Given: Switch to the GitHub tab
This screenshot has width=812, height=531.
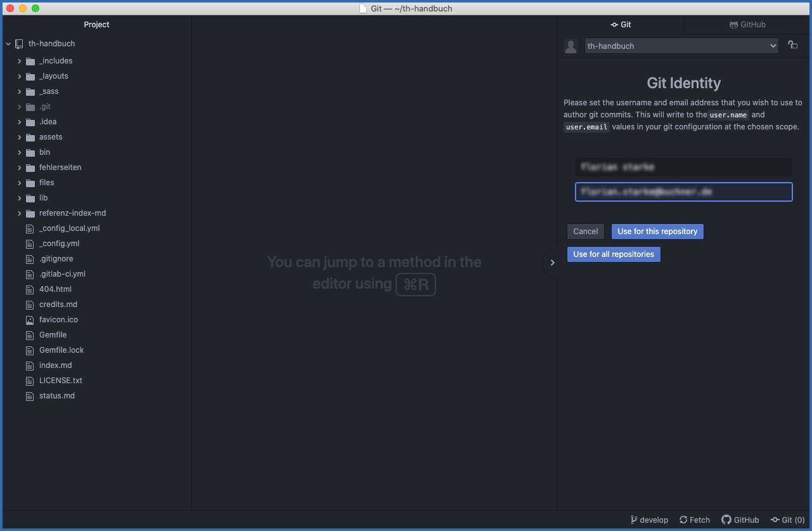Looking at the screenshot, I should 747,24.
